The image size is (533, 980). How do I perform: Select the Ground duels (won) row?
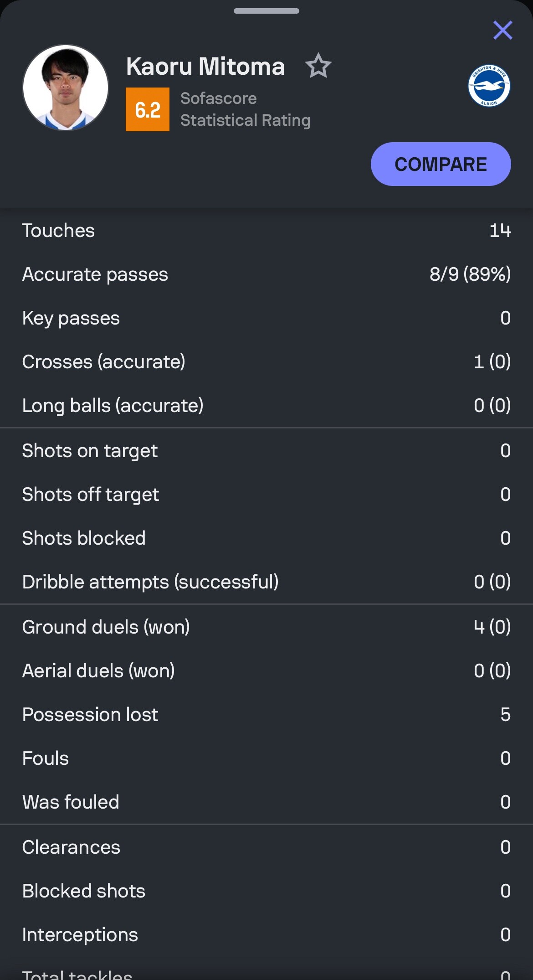pyautogui.click(x=266, y=627)
